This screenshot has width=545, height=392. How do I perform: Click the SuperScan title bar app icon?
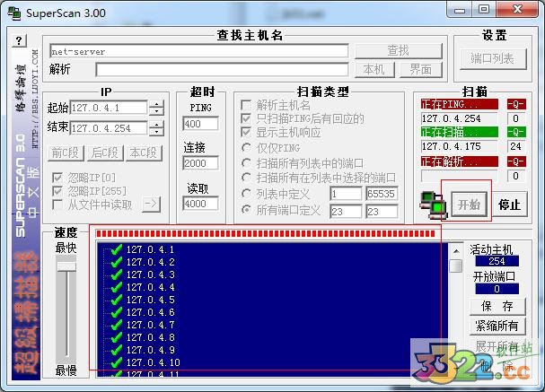[14, 13]
